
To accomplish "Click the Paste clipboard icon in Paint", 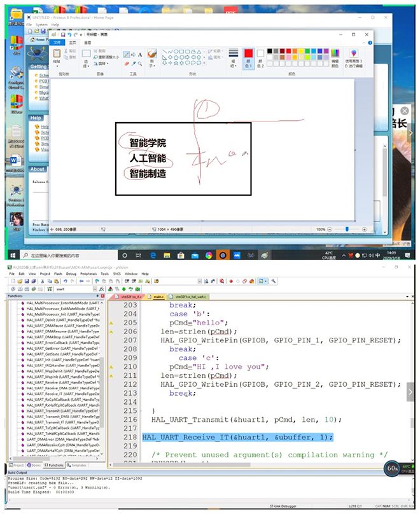I will click(x=57, y=53).
